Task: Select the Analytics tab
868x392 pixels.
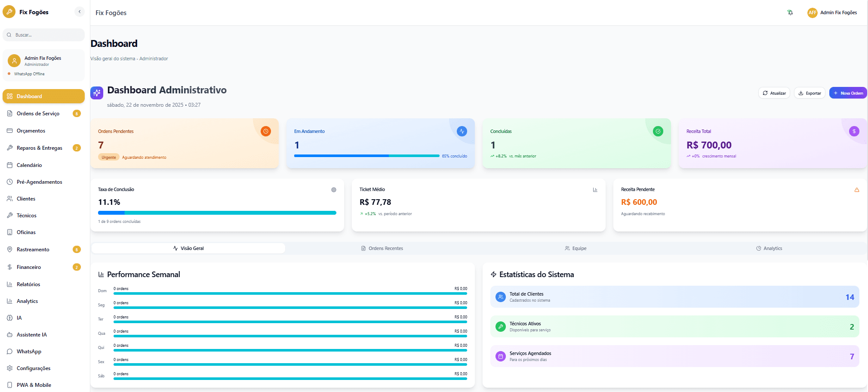Action: [x=769, y=248]
